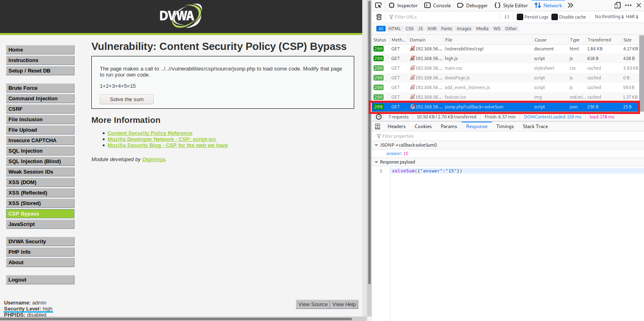Click the insecure lock icon on the /vulnerabilities/csp/ row
The width and height of the screenshot is (644, 321).
(412, 49)
